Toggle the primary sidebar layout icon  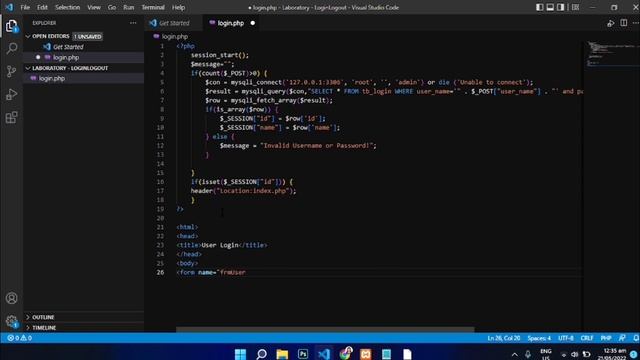[x=540, y=7]
